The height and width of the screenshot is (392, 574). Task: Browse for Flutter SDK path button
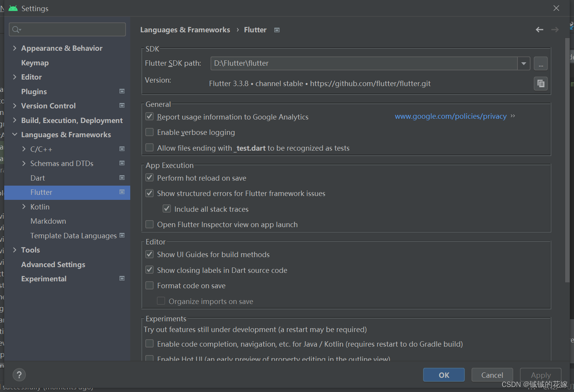point(541,63)
